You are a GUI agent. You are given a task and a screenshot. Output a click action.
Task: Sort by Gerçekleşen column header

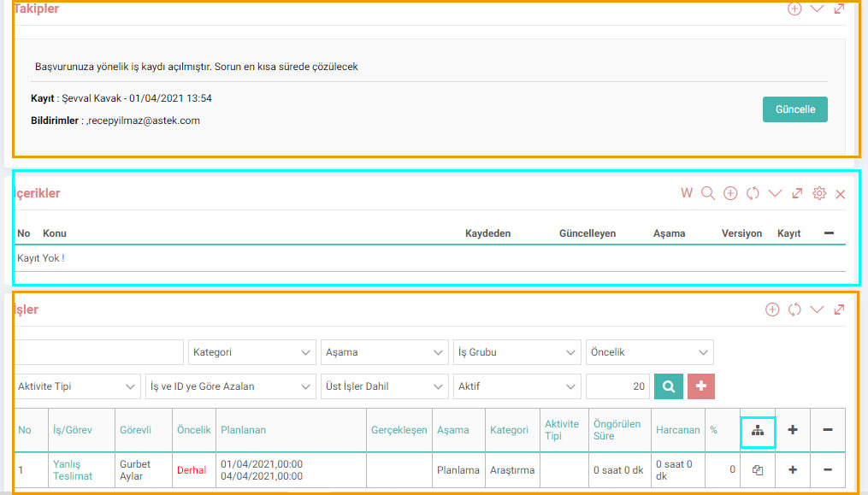(x=399, y=430)
